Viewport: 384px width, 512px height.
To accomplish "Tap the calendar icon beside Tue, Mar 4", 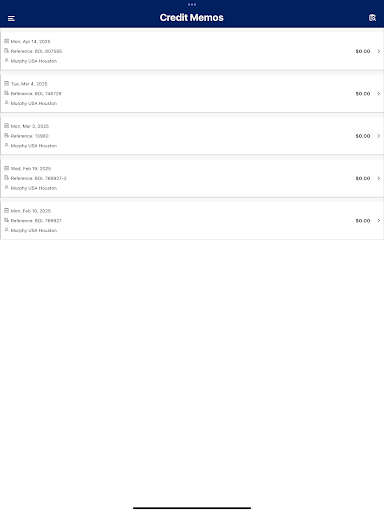I will coord(6,83).
